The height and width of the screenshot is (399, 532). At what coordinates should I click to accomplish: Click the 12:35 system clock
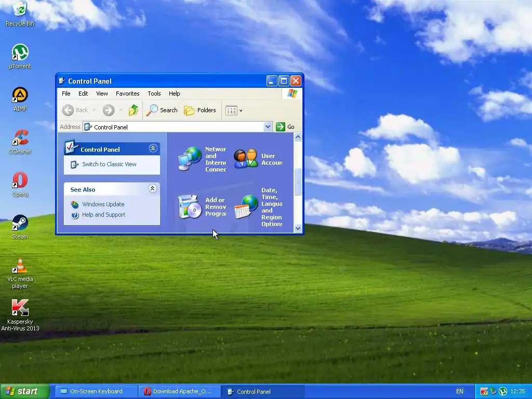point(518,392)
